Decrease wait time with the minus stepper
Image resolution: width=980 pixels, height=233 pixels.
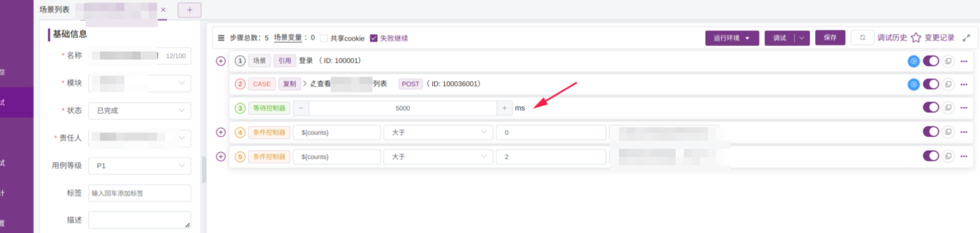point(301,108)
